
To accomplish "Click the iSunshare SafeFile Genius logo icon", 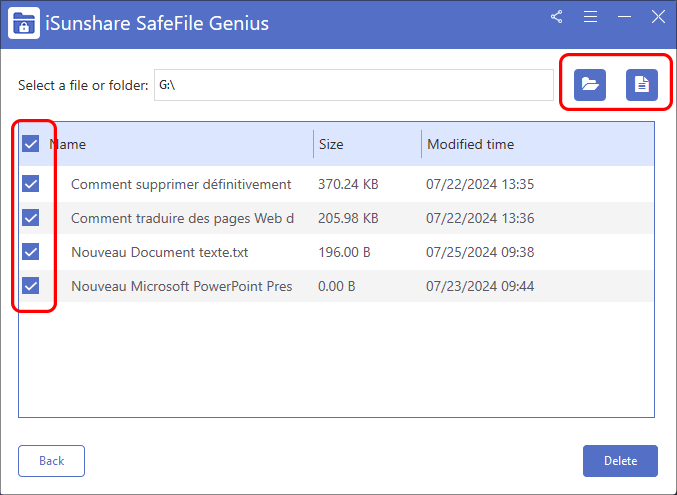I will point(24,23).
